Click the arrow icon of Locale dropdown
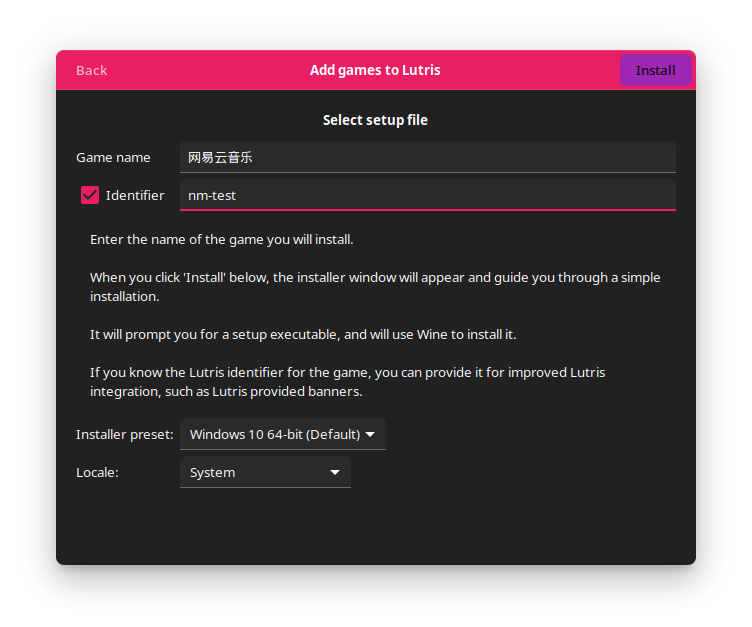 click(x=335, y=473)
